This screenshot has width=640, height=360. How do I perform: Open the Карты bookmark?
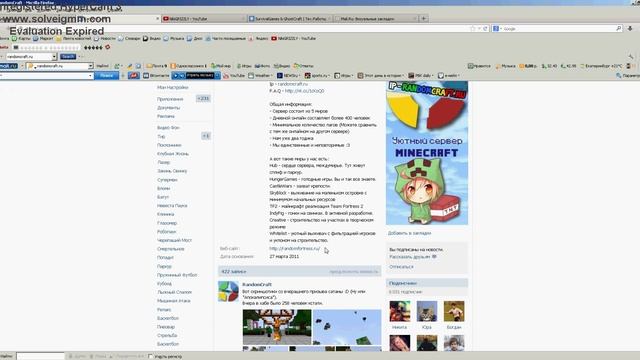pos(21,38)
